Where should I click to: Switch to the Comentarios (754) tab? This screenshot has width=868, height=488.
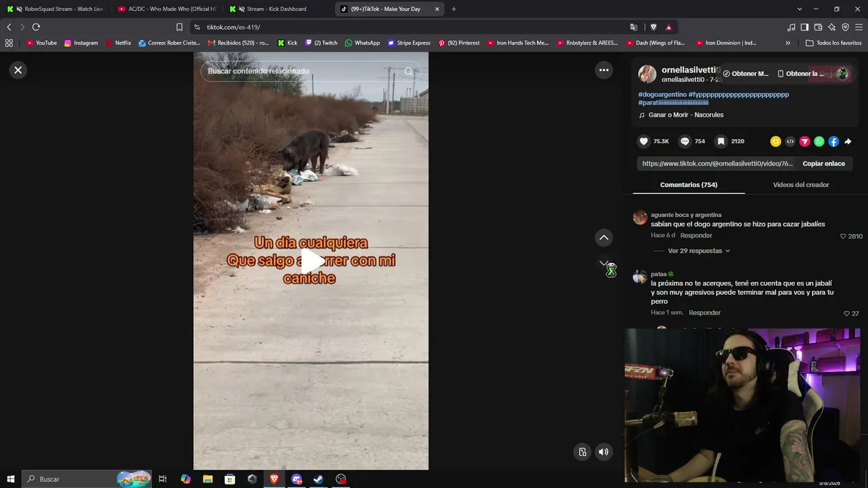click(688, 185)
